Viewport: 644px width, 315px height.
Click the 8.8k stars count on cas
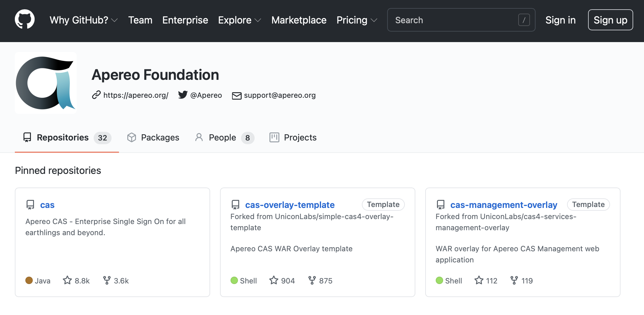pyautogui.click(x=82, y=281)
